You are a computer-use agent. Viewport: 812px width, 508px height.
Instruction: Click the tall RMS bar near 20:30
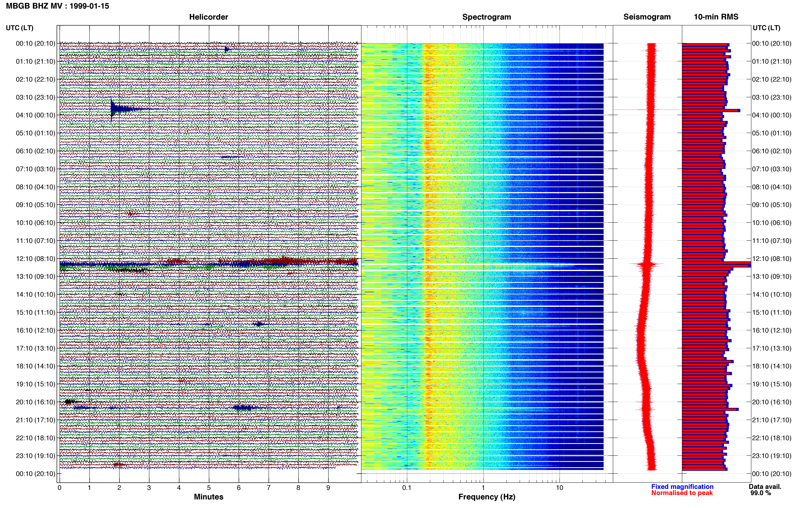pyautogui.click(x=710, y=409)
